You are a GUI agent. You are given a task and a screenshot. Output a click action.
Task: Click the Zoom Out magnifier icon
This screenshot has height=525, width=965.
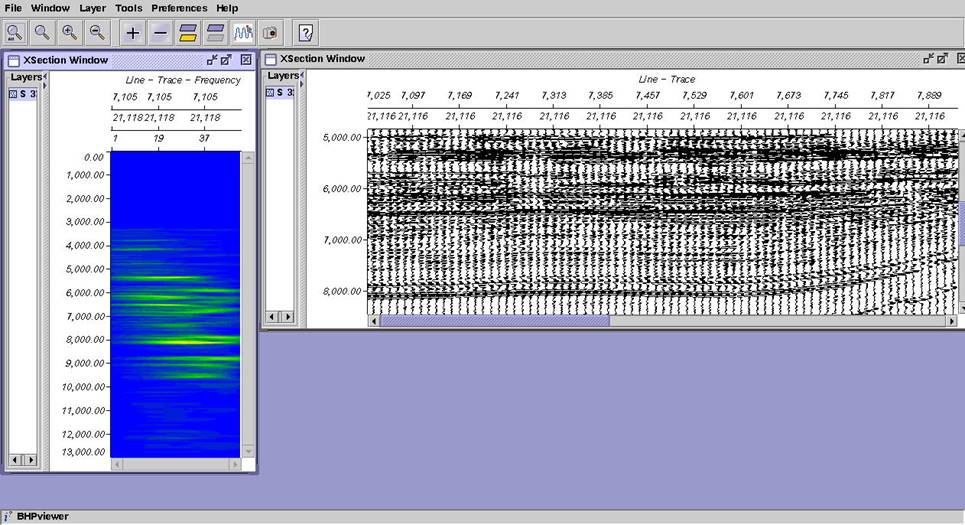(97, 33)
